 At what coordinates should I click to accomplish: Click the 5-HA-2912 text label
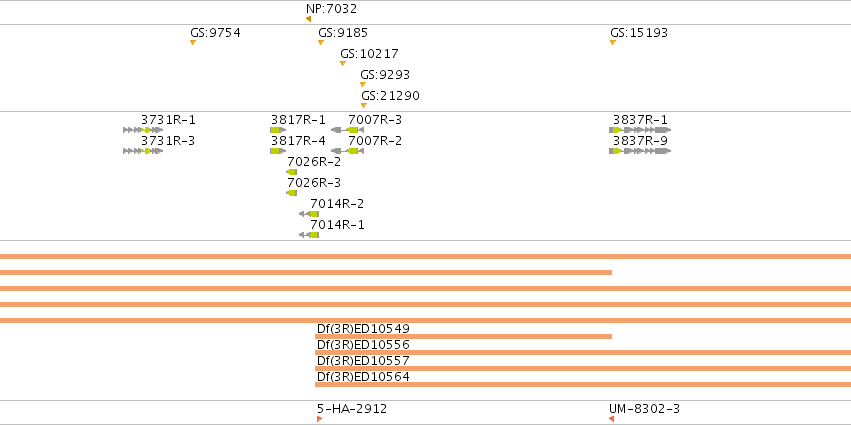[x=352, y=409]
